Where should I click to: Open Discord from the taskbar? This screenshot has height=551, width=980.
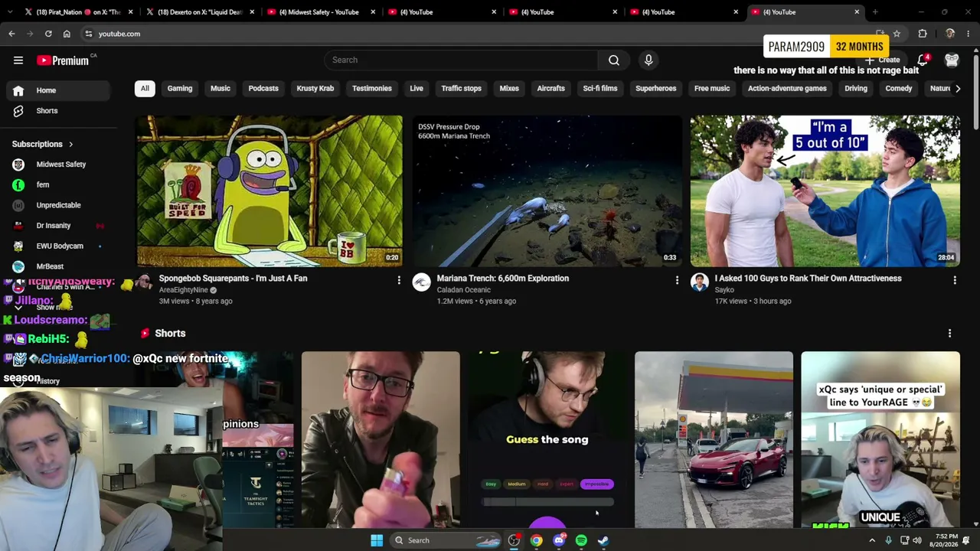click(x=559, y=540)
